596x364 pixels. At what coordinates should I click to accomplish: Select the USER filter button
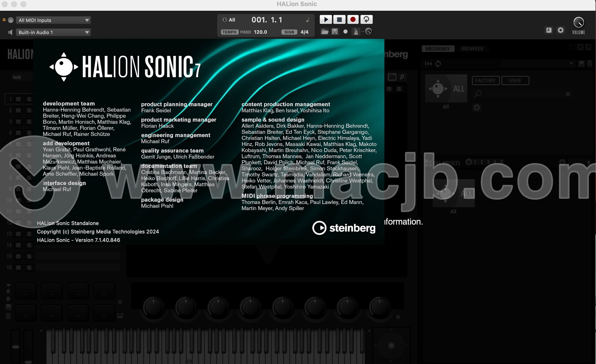coord(515,80)
